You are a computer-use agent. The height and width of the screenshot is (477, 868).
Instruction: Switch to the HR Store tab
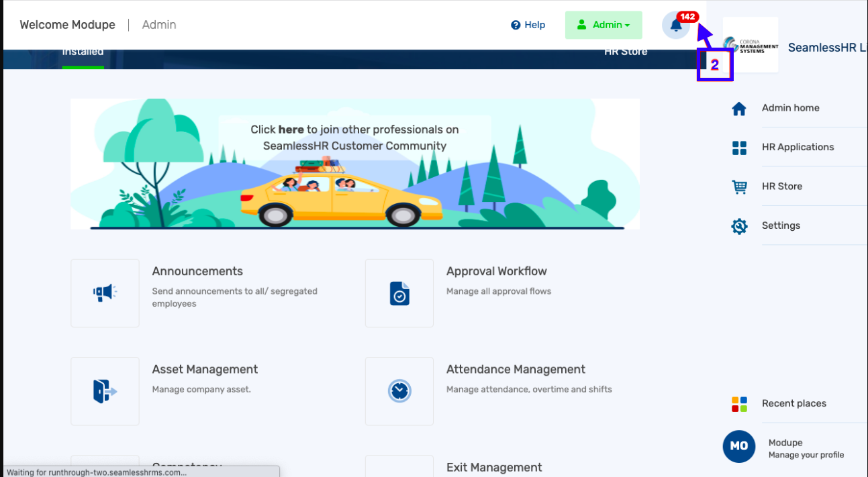[x=626, y=52]
